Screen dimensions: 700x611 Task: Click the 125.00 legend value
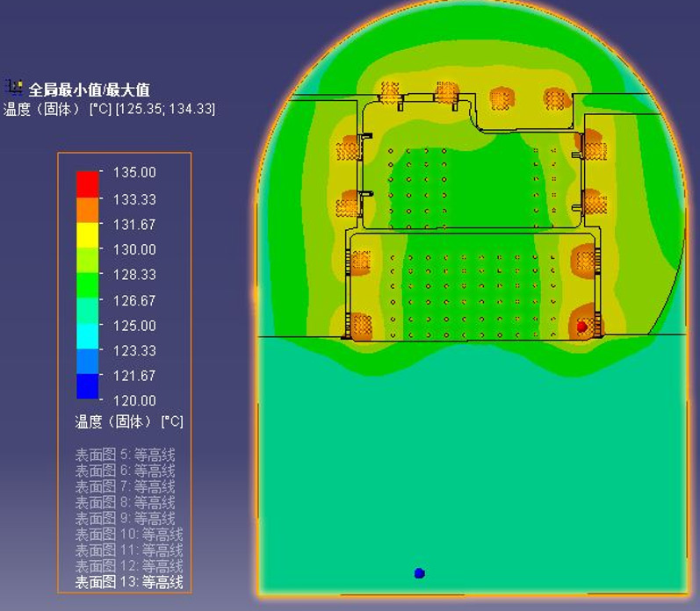tap(134, 326)
